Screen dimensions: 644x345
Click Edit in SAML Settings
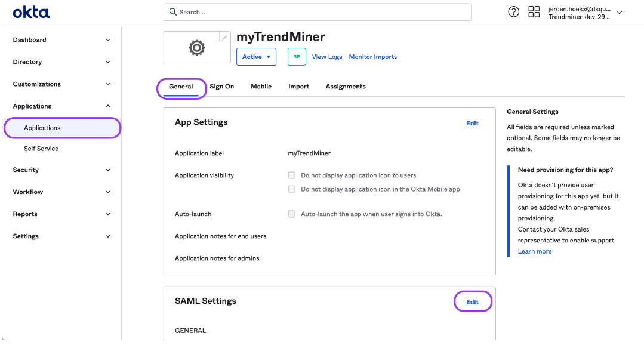pos(472,302)
